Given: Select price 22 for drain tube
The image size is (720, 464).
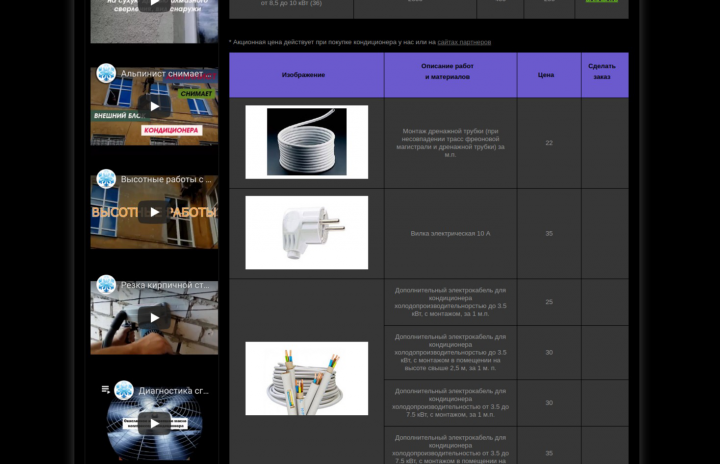Looking at the screenshot, I should (x=549, y=143).
